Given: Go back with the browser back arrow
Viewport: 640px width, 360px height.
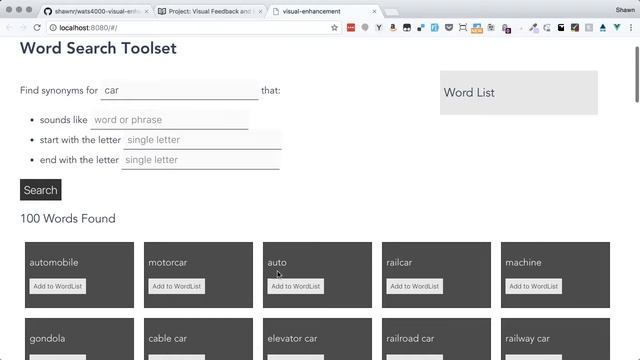Looking at the screenshot, I should pos(9,28).
